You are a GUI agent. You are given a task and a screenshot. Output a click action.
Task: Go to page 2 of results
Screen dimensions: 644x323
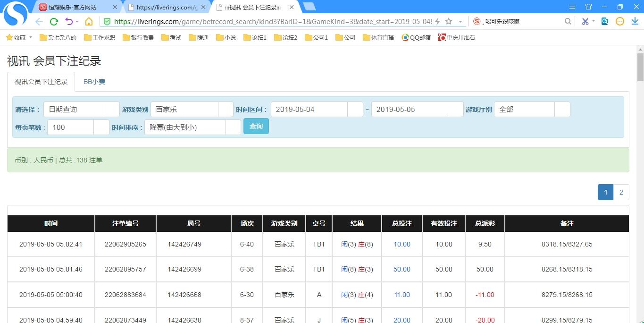tap(621, 192)
